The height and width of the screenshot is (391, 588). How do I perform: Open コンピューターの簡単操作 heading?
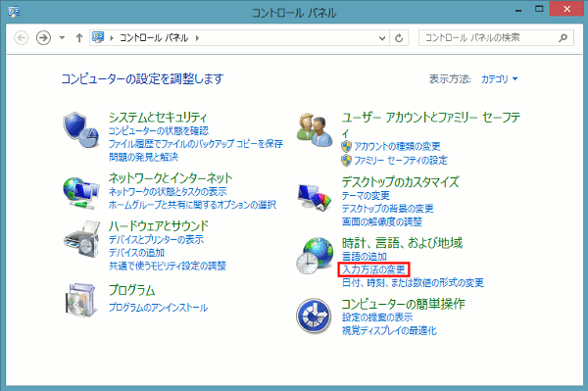pos(403,304)
